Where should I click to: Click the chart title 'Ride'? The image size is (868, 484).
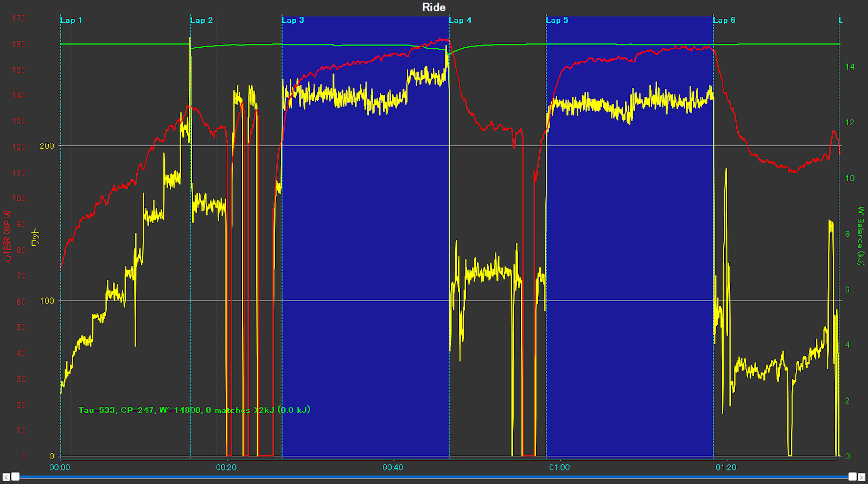[434, 7]
